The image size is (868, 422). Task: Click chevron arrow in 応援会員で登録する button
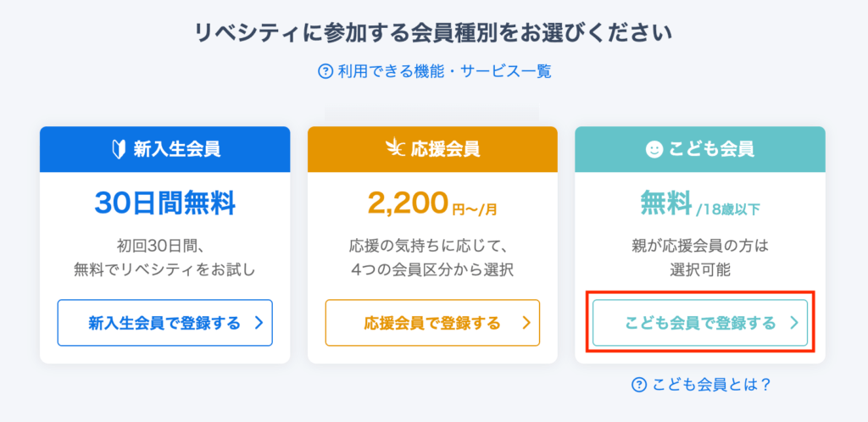[526, 323]
